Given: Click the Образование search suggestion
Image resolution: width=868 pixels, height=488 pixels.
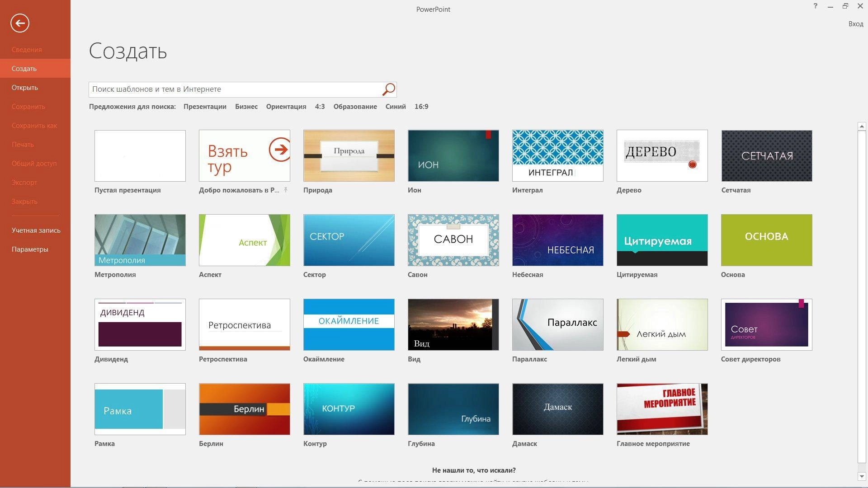Looking at the screenshot, I should (x=355, y=107).
